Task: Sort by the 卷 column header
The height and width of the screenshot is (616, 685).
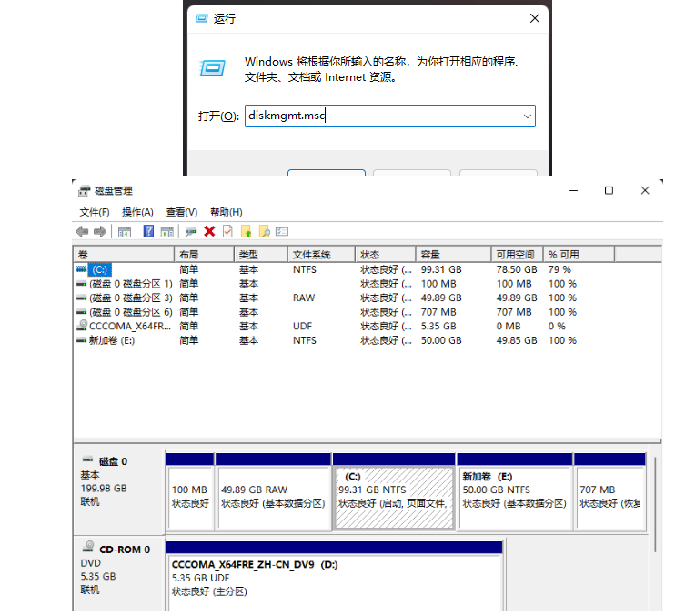Action: click(x=124, y=254)
